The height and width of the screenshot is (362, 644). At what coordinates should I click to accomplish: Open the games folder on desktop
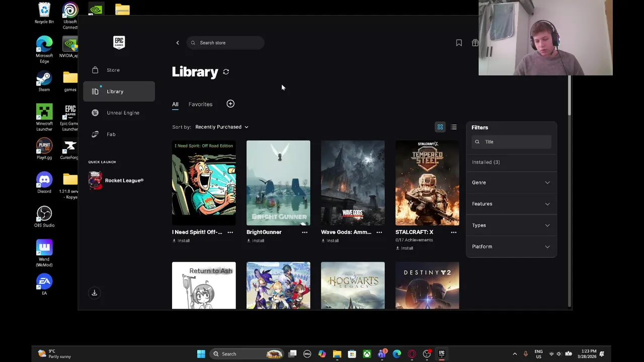[x=70, y=81]
